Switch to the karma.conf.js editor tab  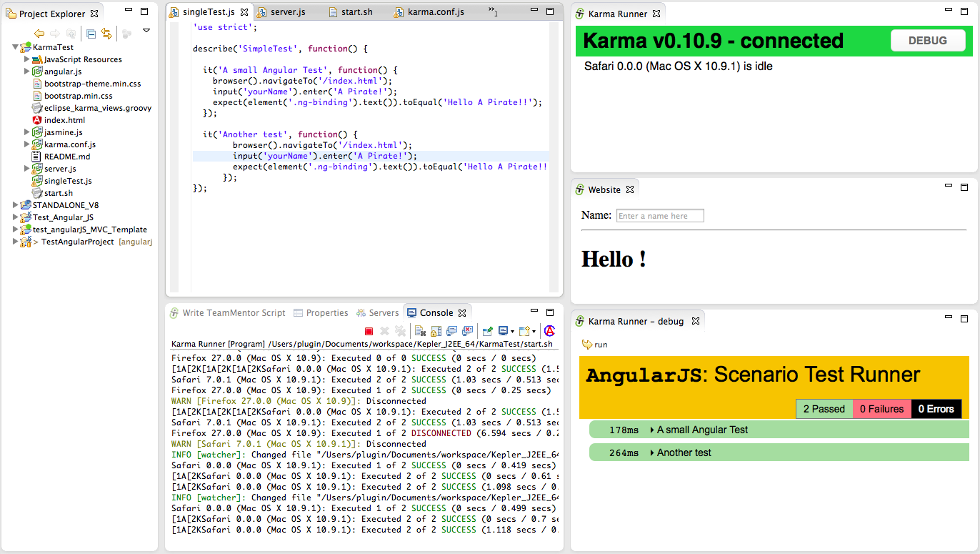pyautogui.click(x=429, y=12)
